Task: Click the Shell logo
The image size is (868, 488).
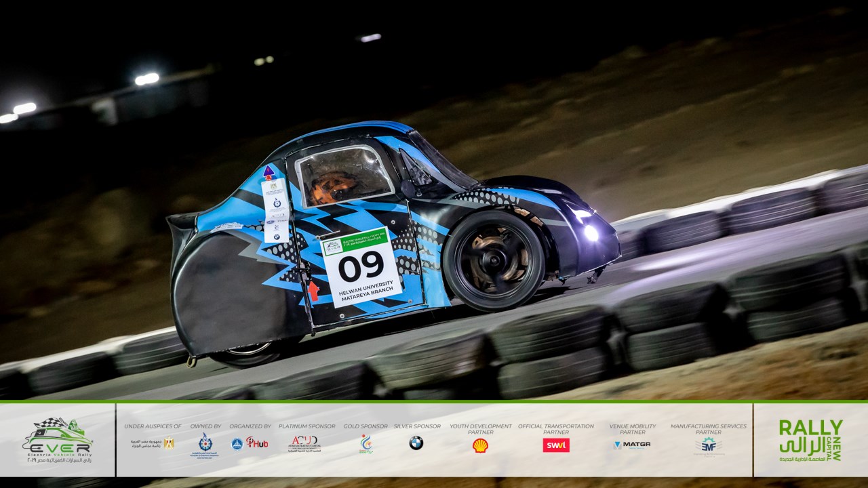Action: pyautogui.click(x=480, y=445)
